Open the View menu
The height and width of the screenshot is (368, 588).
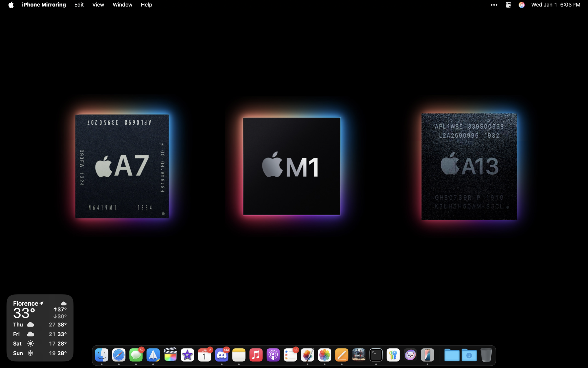click(98, 5)
